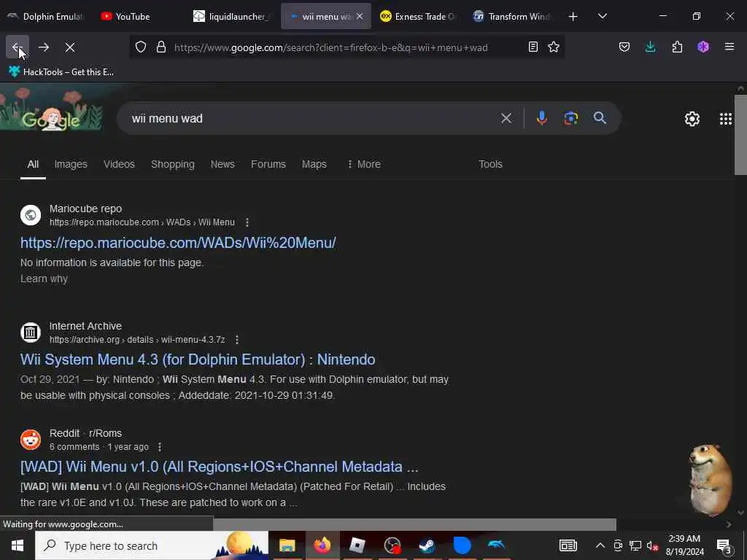Open HackTools bookmark in bookmarks bar
The image size is (747, 560).
61,72
